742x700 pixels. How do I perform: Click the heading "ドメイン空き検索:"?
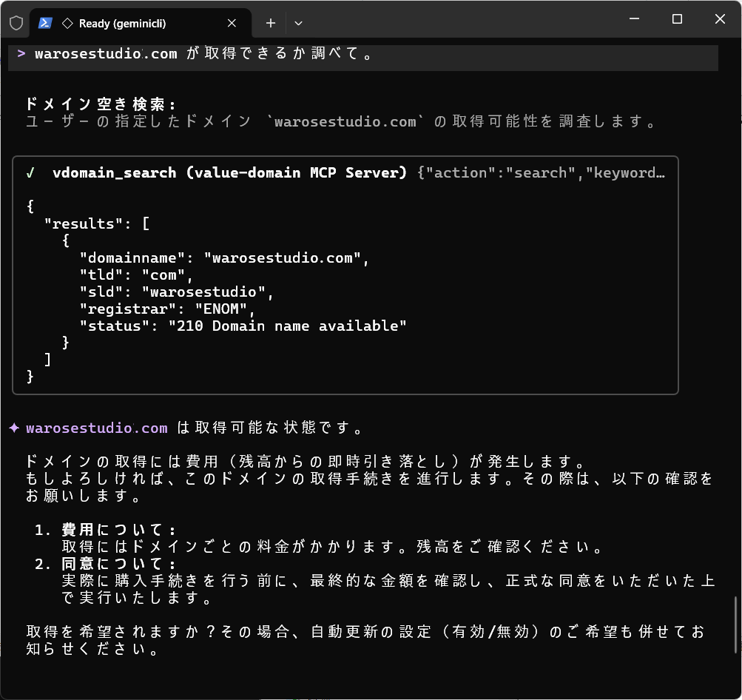point(101,104)
